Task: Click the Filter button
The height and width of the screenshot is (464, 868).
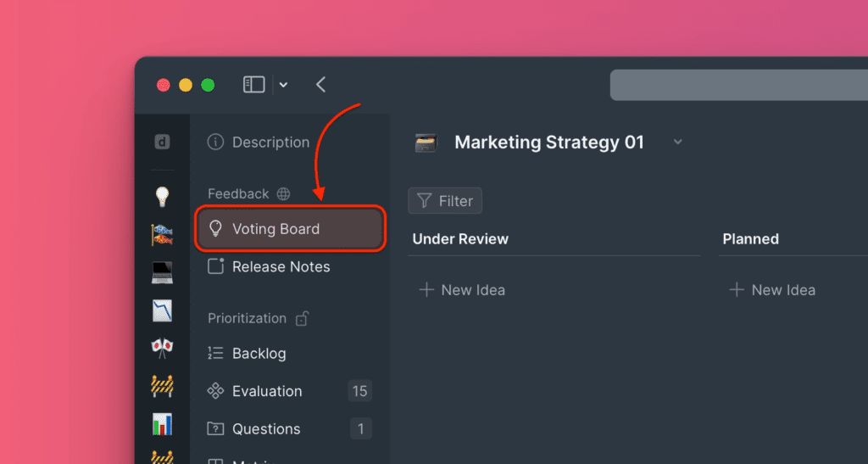Action: coord(445,201)
